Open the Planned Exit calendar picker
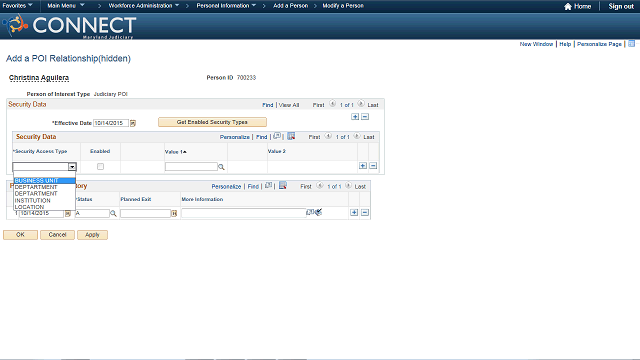Viewport: 640px width, 360px height. tap(174, 213)
